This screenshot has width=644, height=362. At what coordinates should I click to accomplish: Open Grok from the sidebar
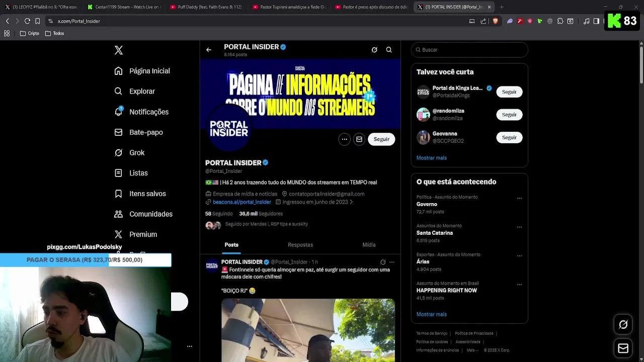tap(129, 153)
